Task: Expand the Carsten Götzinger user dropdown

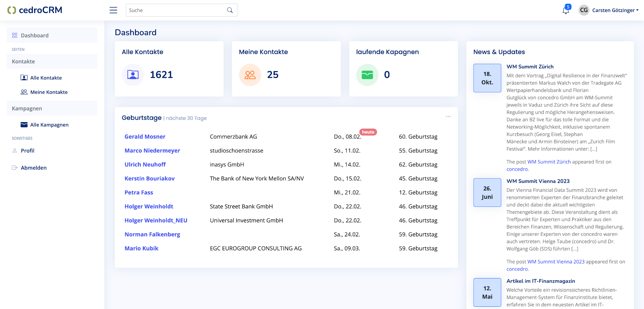Action: pyautogui.click(x=615, y=10)
